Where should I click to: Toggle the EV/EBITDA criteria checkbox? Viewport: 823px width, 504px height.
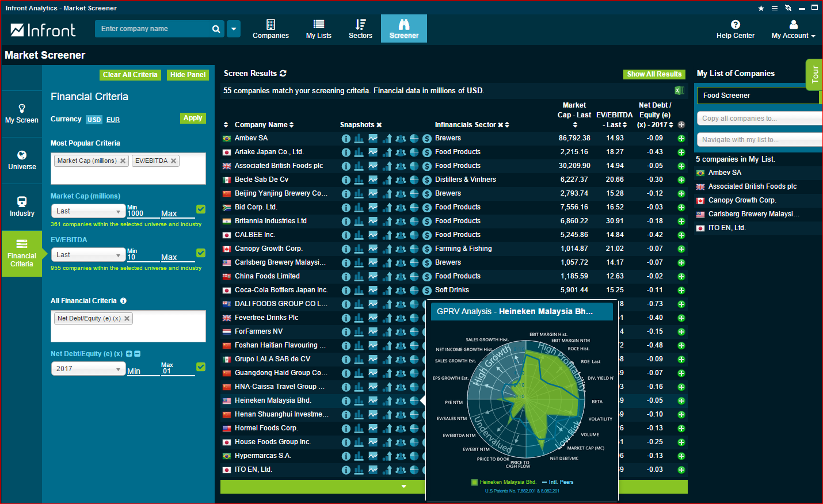click(201, 253)
